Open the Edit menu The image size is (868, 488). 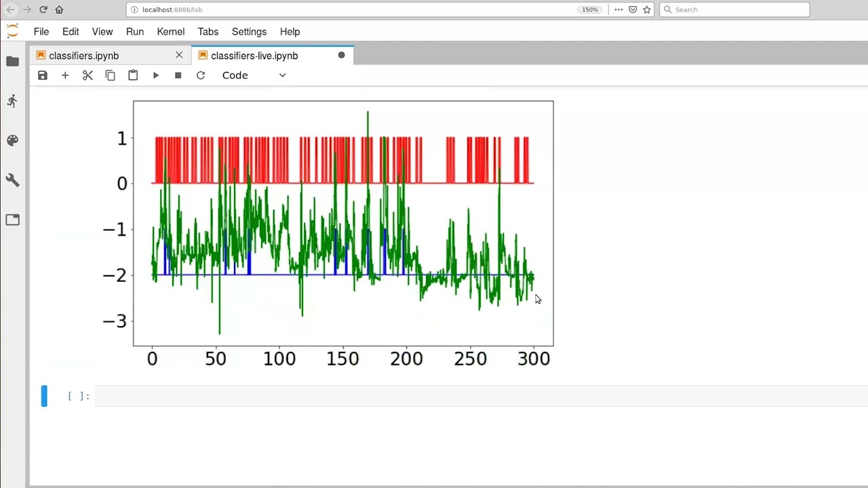click(71, 31)
